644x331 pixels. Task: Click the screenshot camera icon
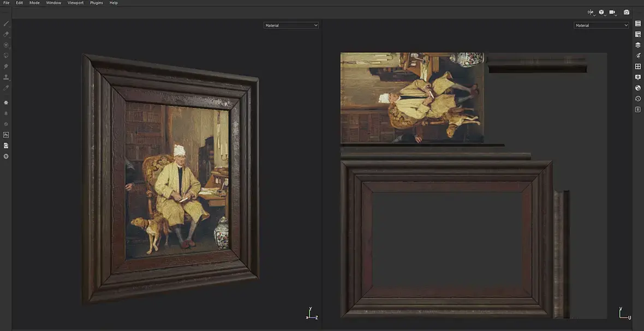[627, 13]
